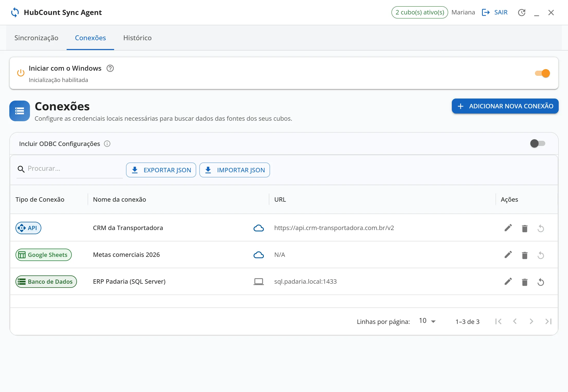The image size is (568, 392).
Task: Go to the previous page of results
Action: 515,321
